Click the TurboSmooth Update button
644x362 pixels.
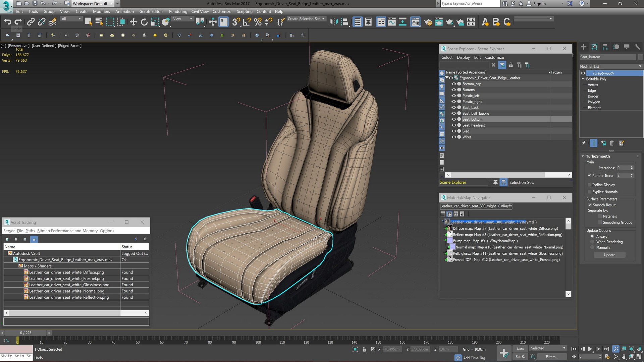pos(609,255)
